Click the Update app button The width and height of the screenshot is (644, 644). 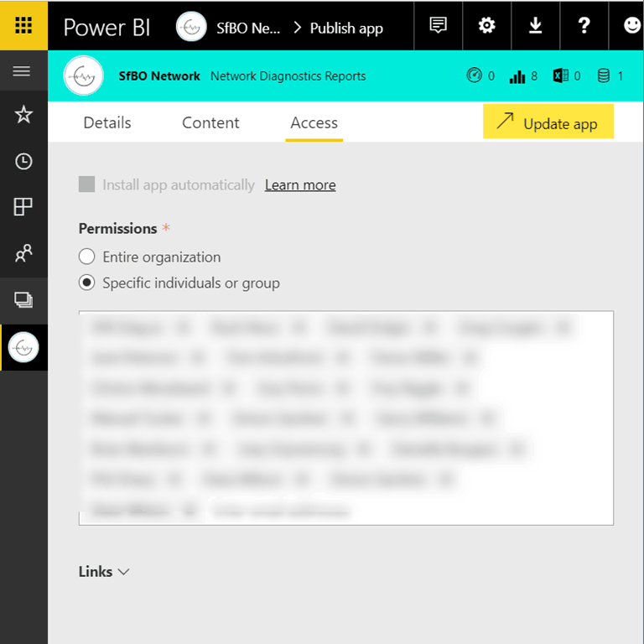point(548,122)
